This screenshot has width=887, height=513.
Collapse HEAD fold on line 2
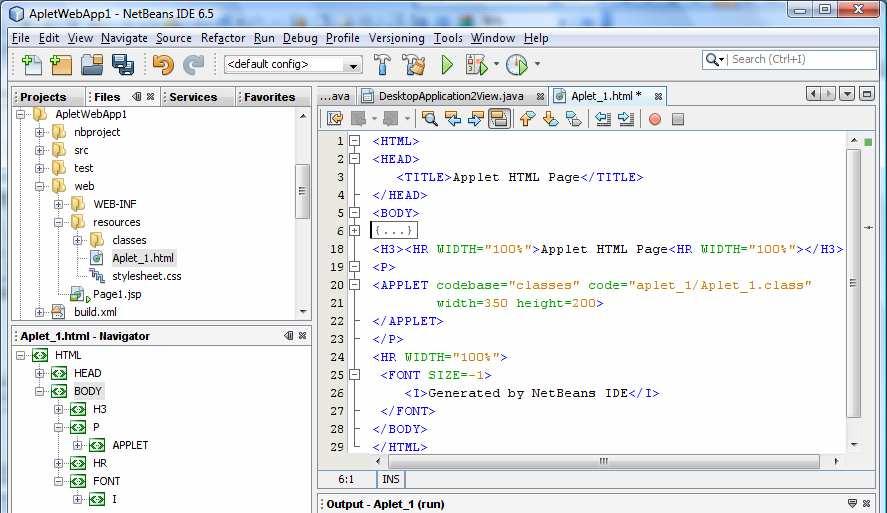355,159
